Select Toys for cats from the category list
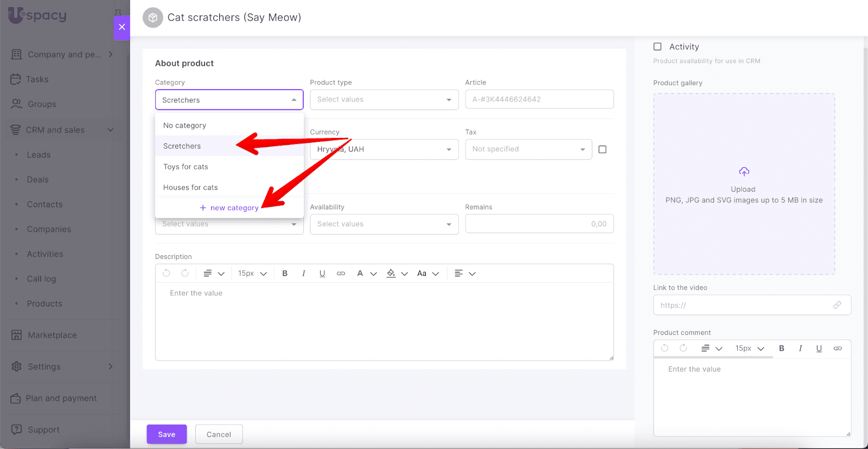The width and height of the screenshot is (868, 449). (x=186, y=167)
